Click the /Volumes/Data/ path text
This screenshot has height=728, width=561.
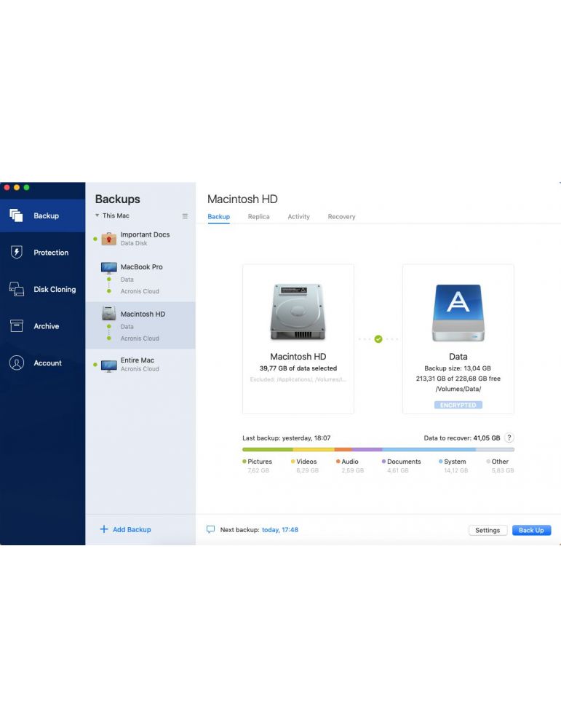click(458, 389)
